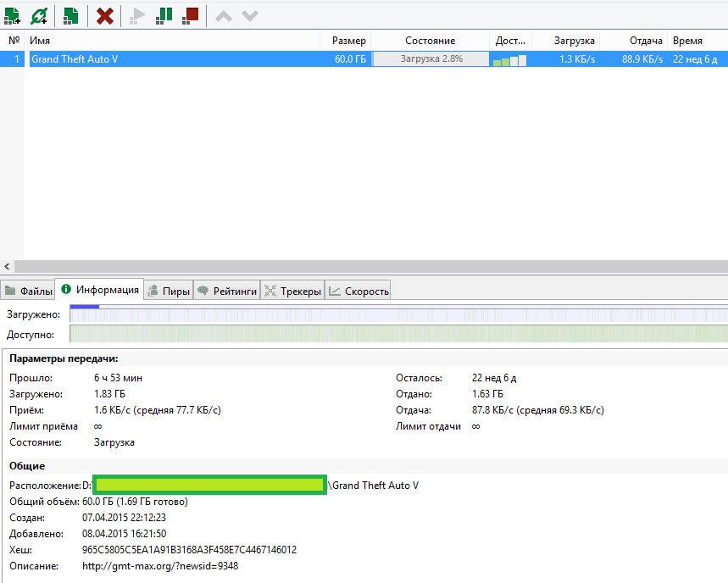Click the Состояние value Загрузка in the details panel
Viewport: 728px width, 583px height.
pos(114,442)
